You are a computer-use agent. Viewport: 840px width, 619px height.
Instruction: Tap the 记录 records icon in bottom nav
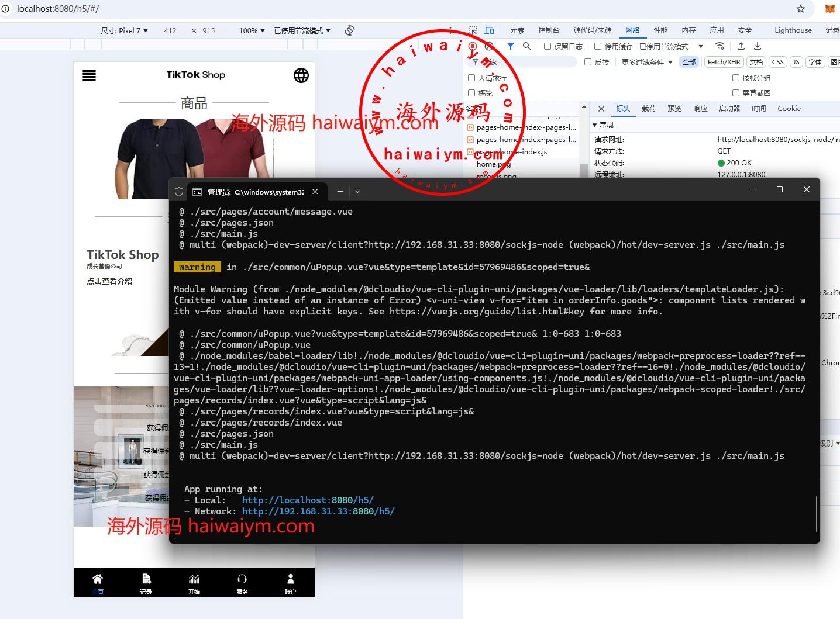pos(146,579)
